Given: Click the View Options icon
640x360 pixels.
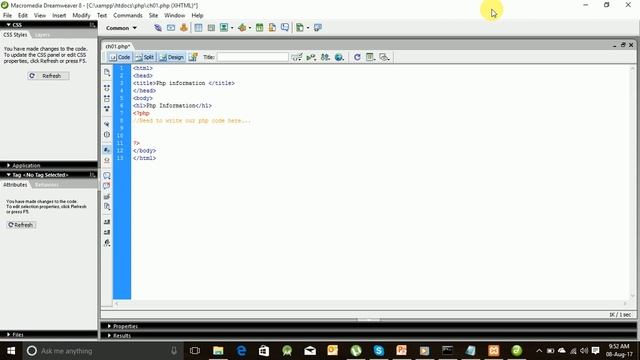Looking at the screenshot, I should click(x=371, y=57).
